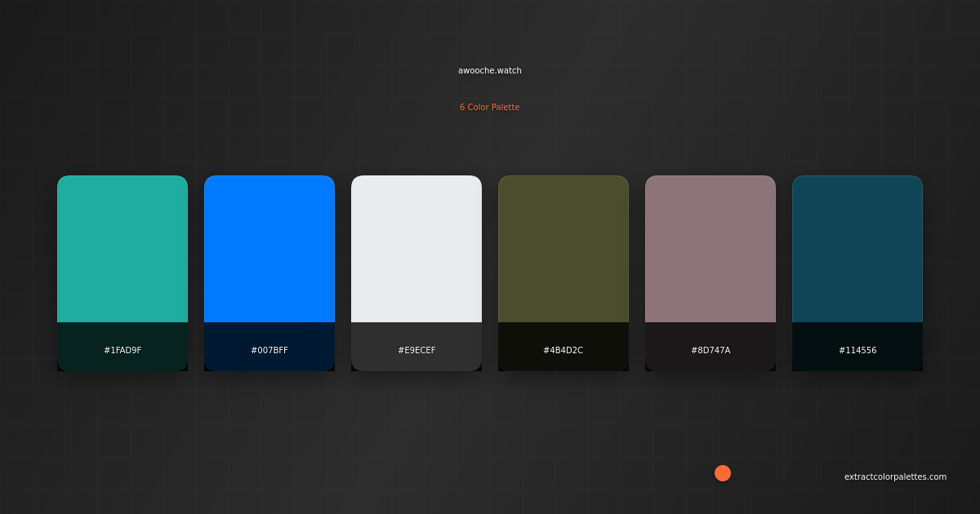Click the #8D747A hex code label
Image resolution: width=980 pixels, height=514 pixels.
point(710,350)
